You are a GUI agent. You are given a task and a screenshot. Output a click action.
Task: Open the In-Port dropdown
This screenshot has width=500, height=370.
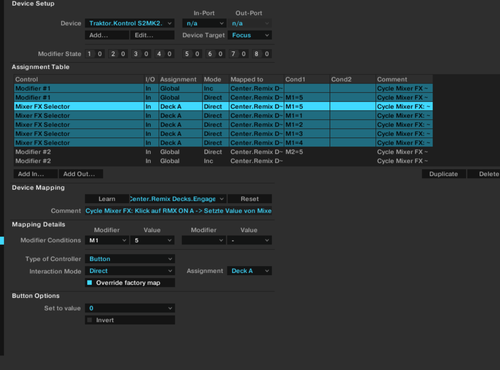(204, 23)
